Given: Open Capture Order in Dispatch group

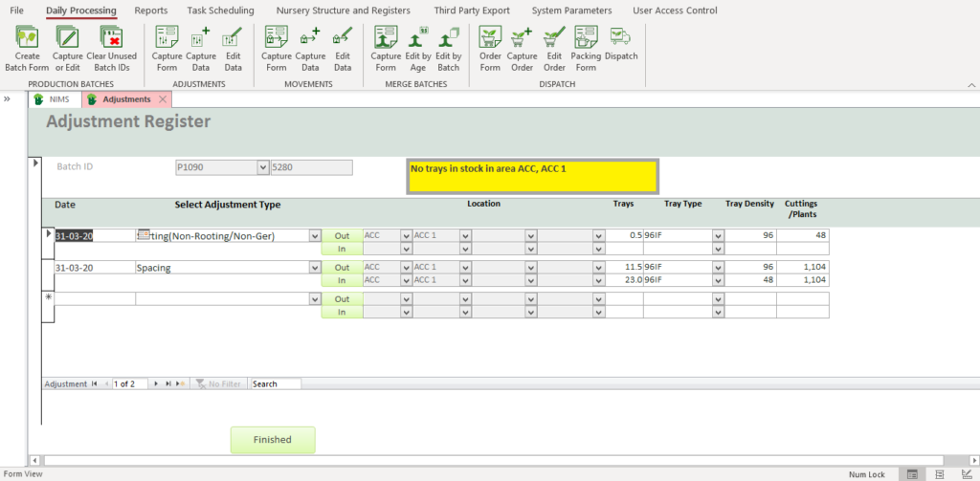Looking at the screenshot, I should pos(522,48).
